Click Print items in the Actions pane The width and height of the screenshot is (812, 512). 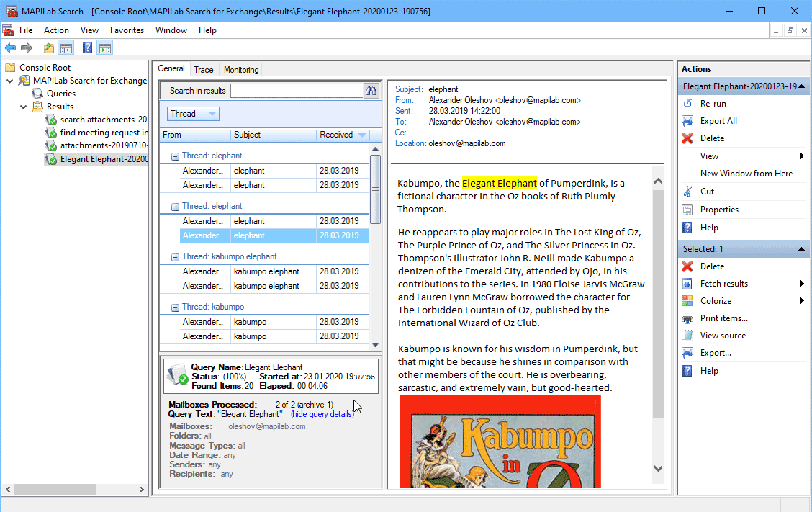pyautogui.click(x=724, y=318)
